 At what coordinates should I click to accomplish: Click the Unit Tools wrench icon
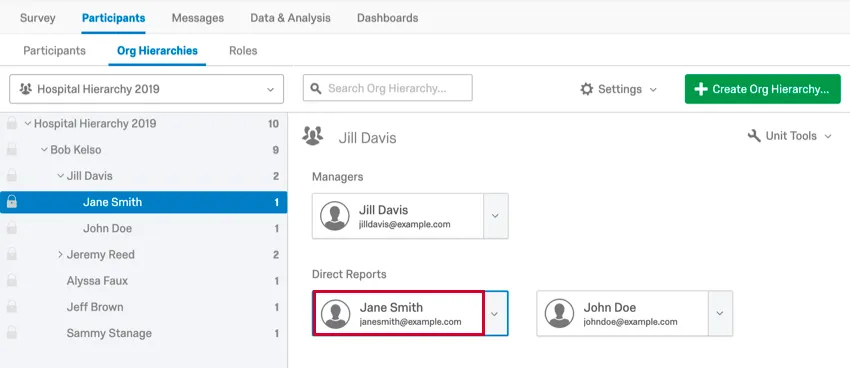pos(754,135)
